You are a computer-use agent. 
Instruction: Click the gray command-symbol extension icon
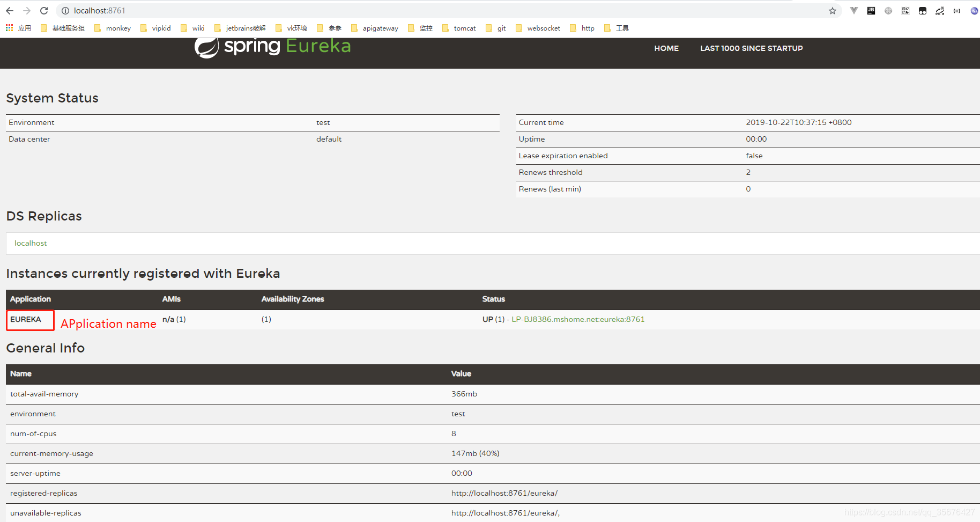(x=888, y=11)
